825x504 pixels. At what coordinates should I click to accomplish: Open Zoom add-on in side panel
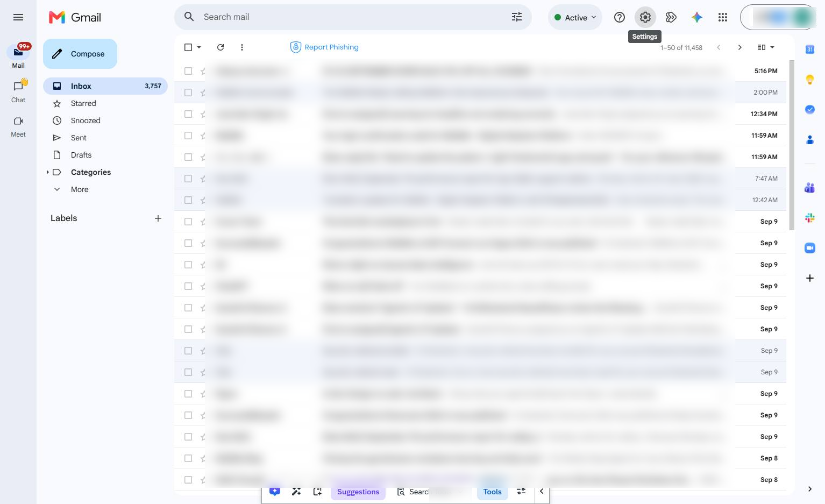coord(809,248)
